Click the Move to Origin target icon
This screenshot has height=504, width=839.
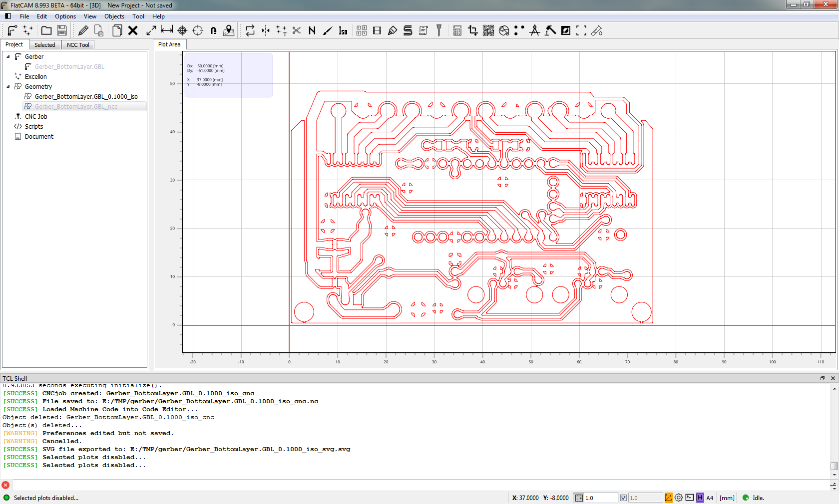click(198, 30)
